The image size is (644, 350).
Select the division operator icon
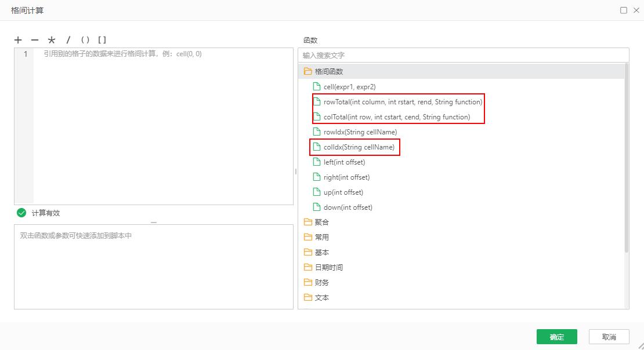pyautogui.click(x=68, y=40)
